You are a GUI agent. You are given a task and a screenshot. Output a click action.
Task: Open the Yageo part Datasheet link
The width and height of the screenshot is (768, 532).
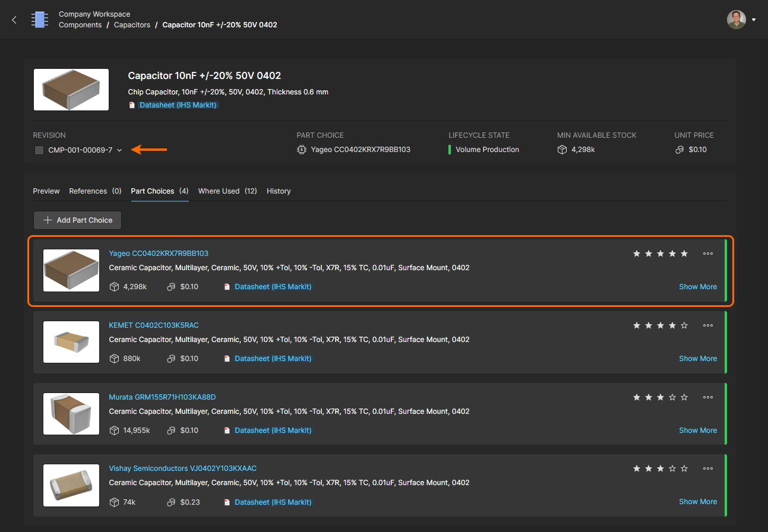pyautogui.click(x=273, y=287)
